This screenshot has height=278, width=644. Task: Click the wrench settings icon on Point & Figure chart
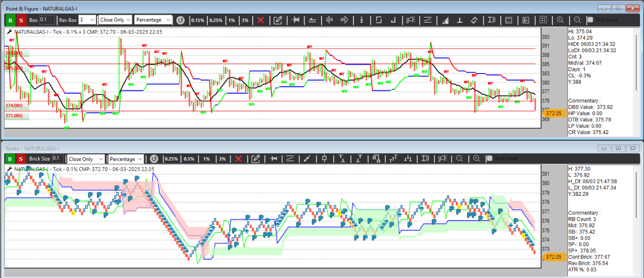pos(9,32)
